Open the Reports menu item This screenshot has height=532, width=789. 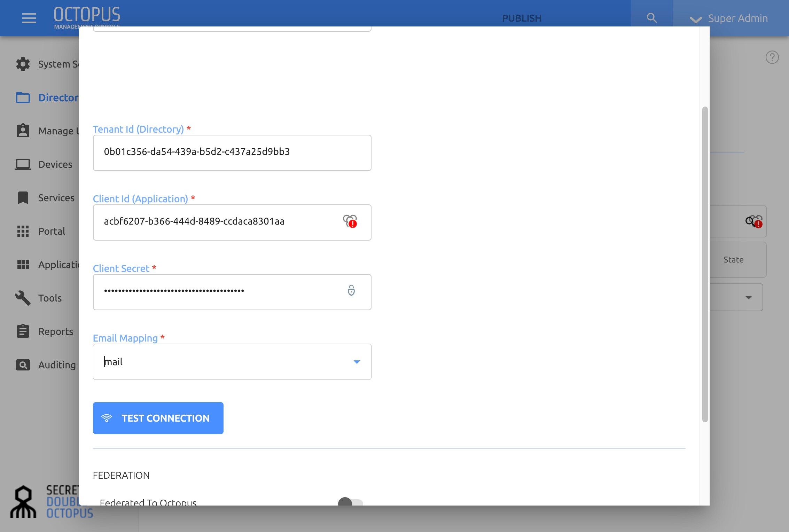[56, 331]
